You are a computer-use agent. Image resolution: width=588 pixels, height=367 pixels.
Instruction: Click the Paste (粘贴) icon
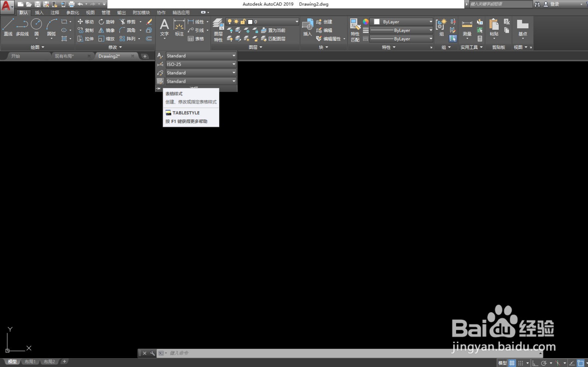[x=494, y=27]
